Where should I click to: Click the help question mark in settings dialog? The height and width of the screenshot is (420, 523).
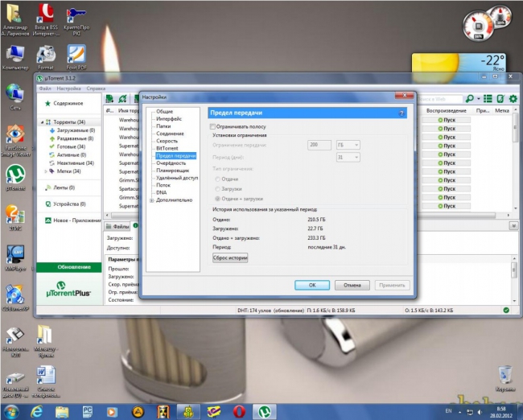402,113
